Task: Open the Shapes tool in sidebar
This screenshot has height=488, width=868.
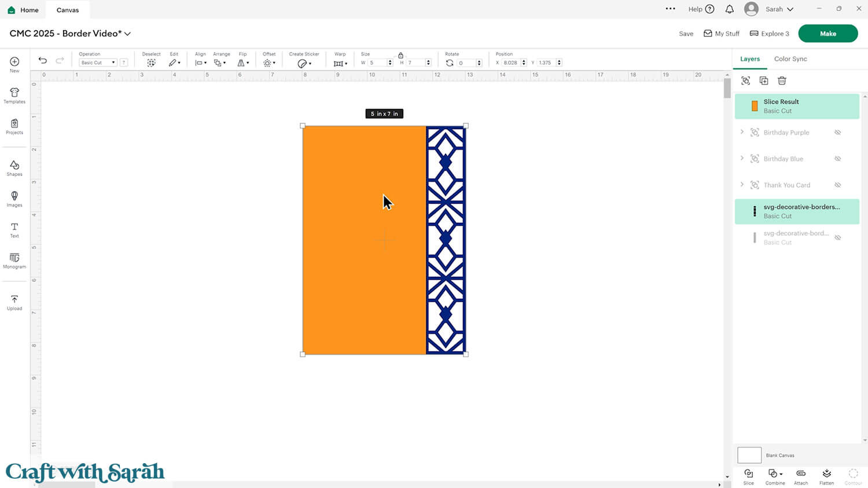Action: [14, 168]
